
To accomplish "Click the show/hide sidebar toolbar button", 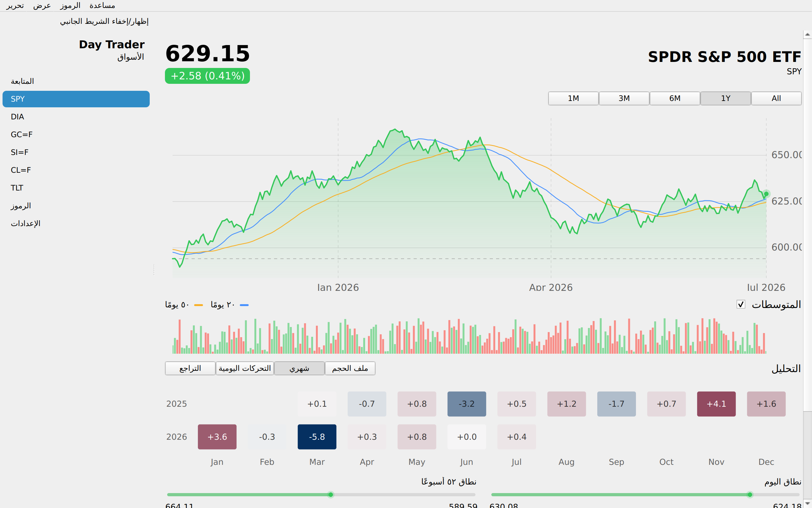I will pos(104,22).
